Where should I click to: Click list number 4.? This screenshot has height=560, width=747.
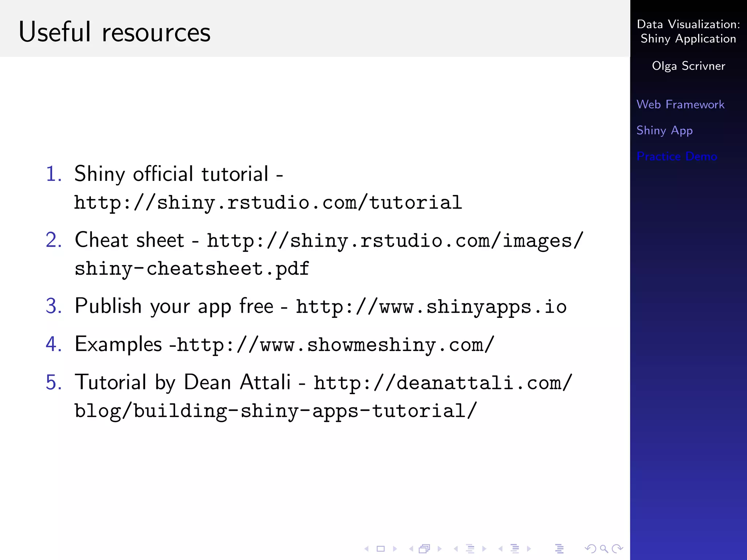(x=54, y=344)
